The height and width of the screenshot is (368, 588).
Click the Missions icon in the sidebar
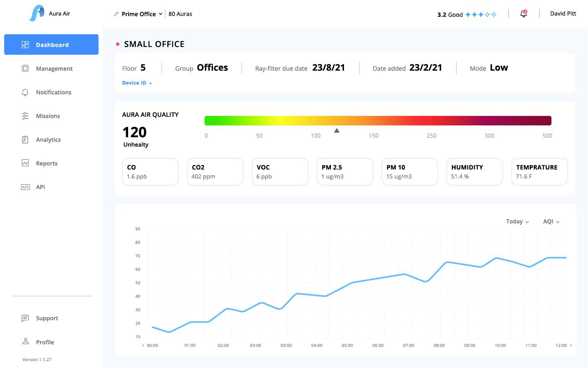pos(25,116)
